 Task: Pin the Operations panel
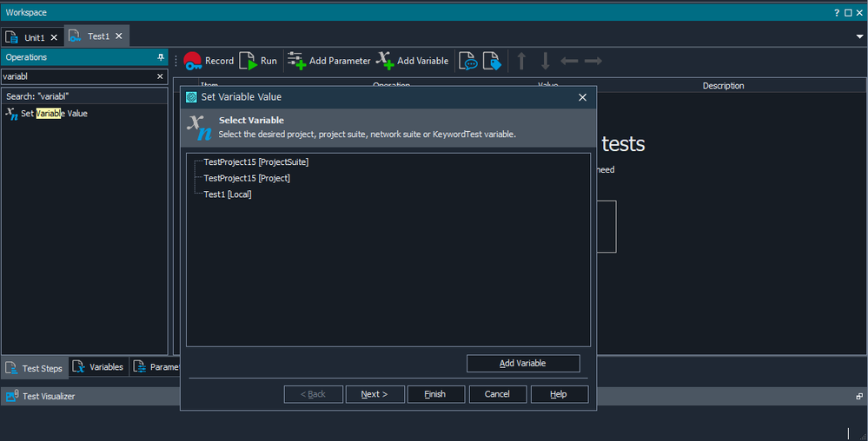coord(160,57)
